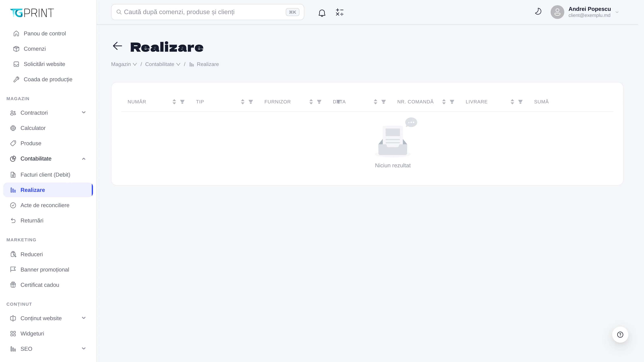644x362 pixels.
Task: Open the help question-mark button
Action: click(x=620, y=334)
